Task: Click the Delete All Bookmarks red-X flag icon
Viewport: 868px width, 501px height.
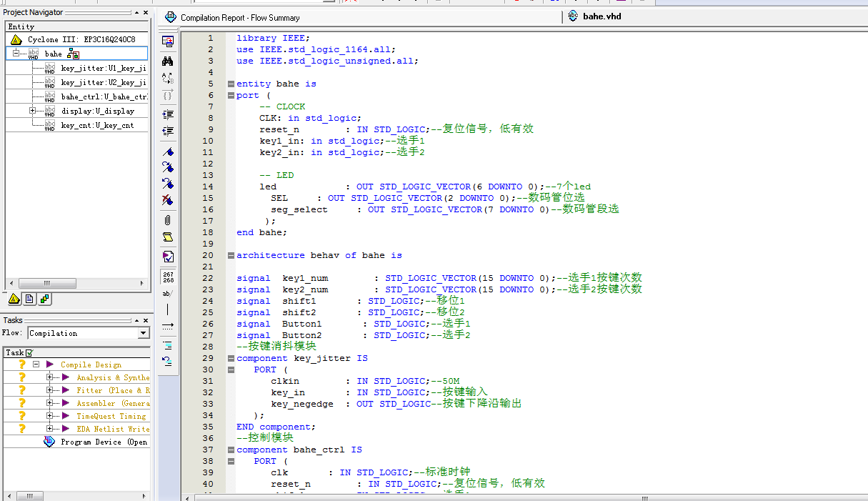Action: pos(168,200)
